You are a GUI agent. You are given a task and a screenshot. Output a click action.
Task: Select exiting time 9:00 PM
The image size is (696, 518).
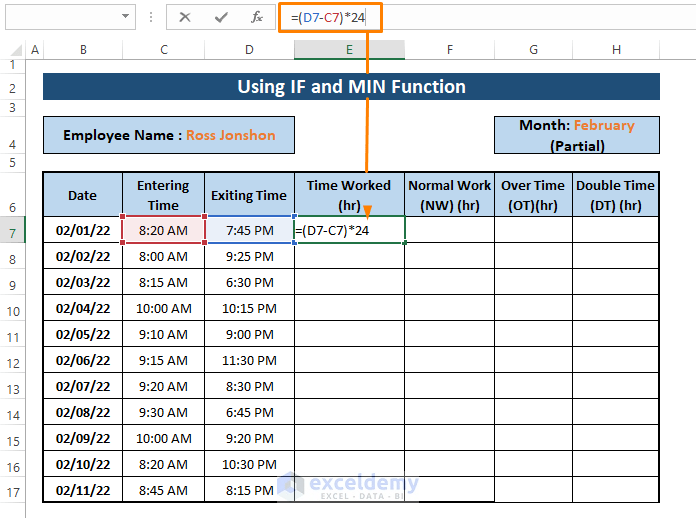pos(249,334)
